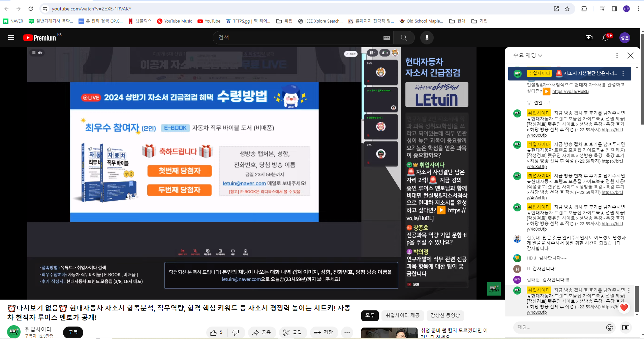644x339 pixels.
Task: Open the YouTube bookmark in bookmarks bar
Action: click(x=209, y=21)
